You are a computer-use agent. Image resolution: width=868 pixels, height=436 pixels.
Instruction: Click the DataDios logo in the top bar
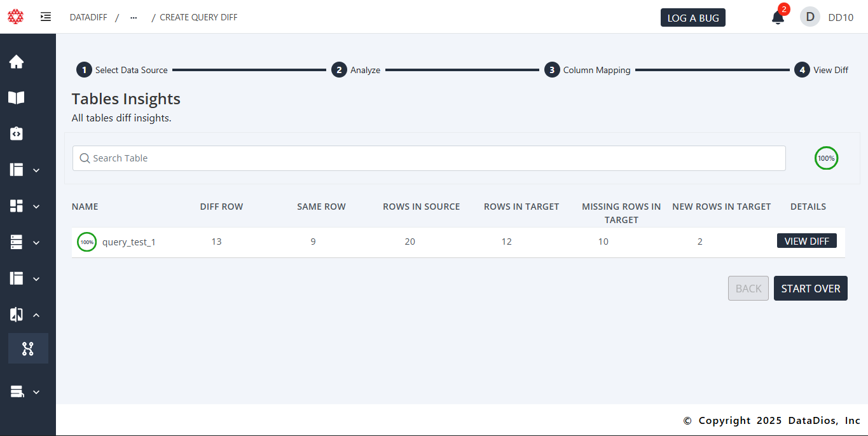pyautogui.click(x=15, y=17)
